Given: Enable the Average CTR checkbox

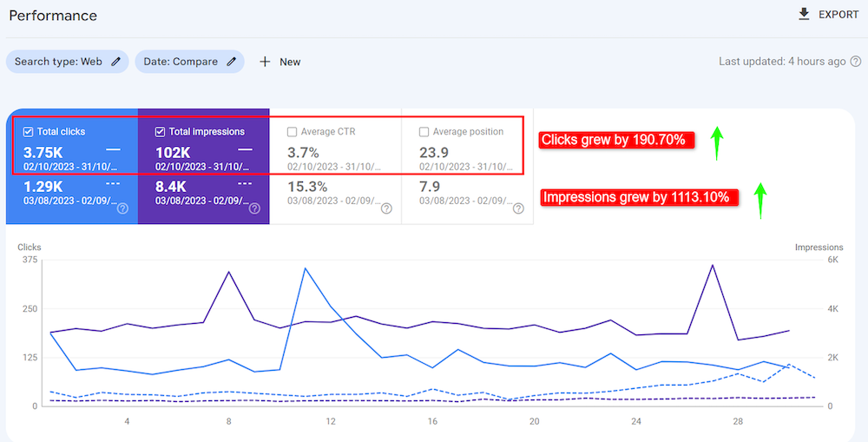Looking at the screenshot, I should pos(292,132).
